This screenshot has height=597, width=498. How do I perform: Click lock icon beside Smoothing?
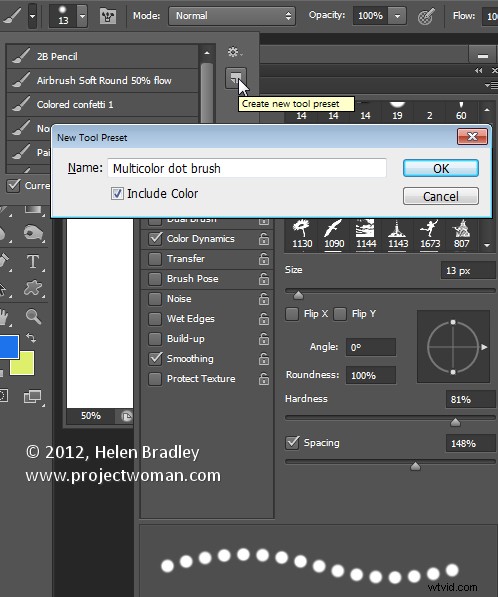pos(264,359)
